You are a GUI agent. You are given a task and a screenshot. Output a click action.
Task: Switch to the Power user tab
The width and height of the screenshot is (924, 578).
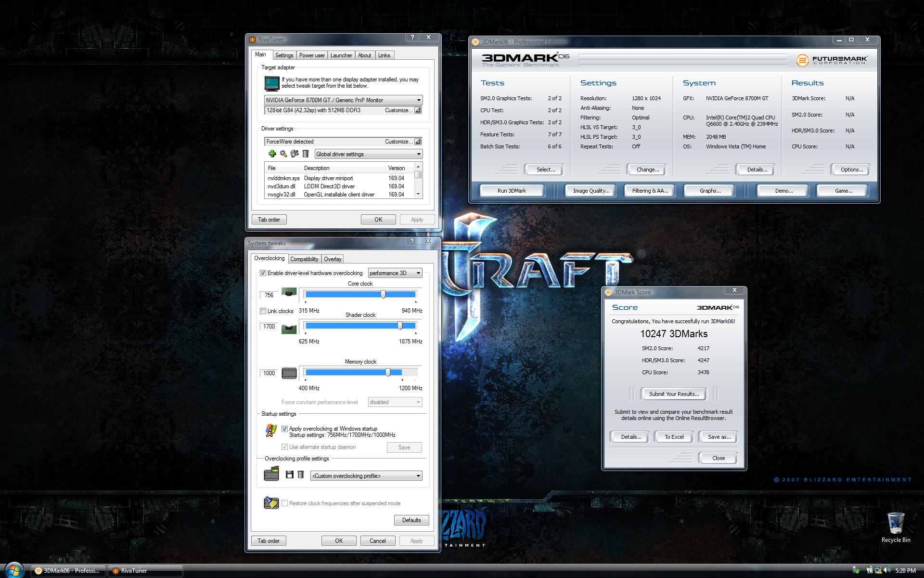pos(312,55)
